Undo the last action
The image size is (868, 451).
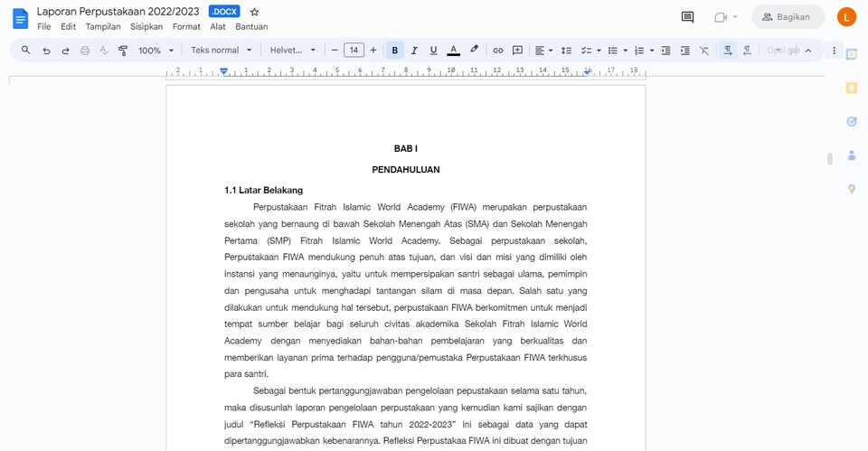click(x=46, y=51)
